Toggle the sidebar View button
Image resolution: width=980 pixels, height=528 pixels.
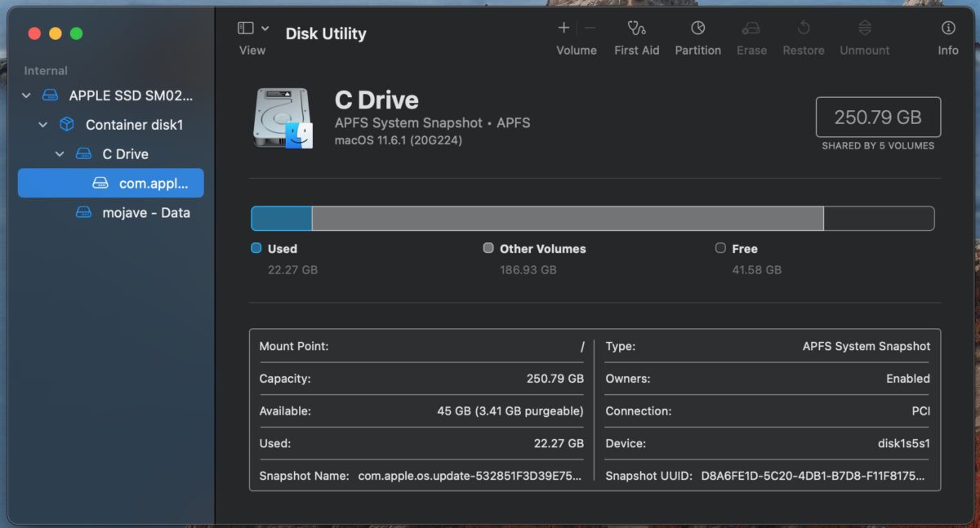(246, 29)
